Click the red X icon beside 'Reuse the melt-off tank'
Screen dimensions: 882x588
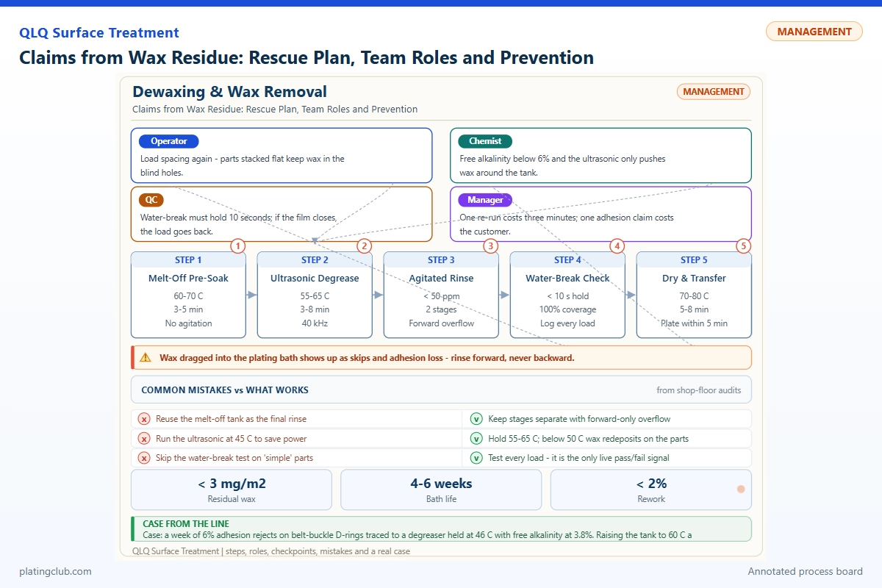click(144, 419)
